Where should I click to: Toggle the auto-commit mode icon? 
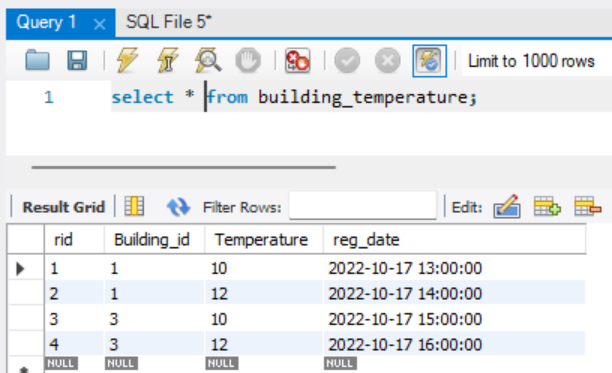tap(429, 61)
